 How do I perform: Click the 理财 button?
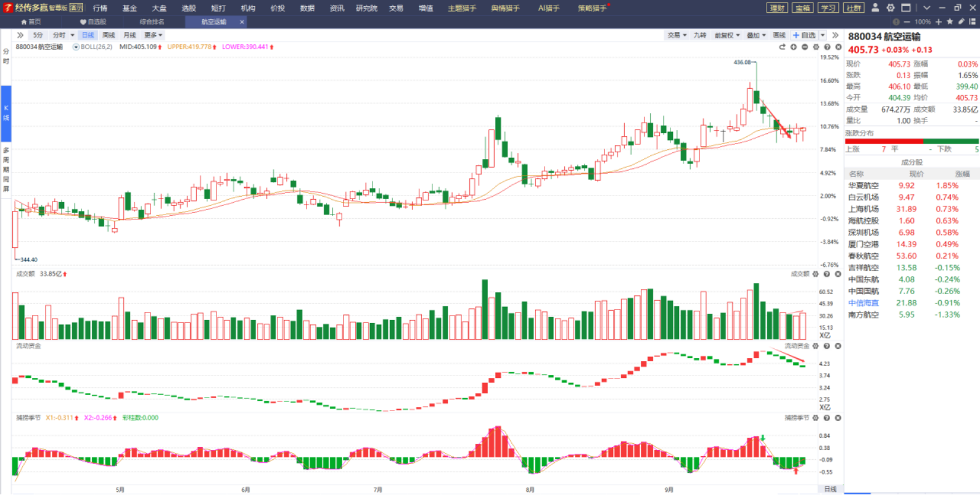(x=777, y=8)
